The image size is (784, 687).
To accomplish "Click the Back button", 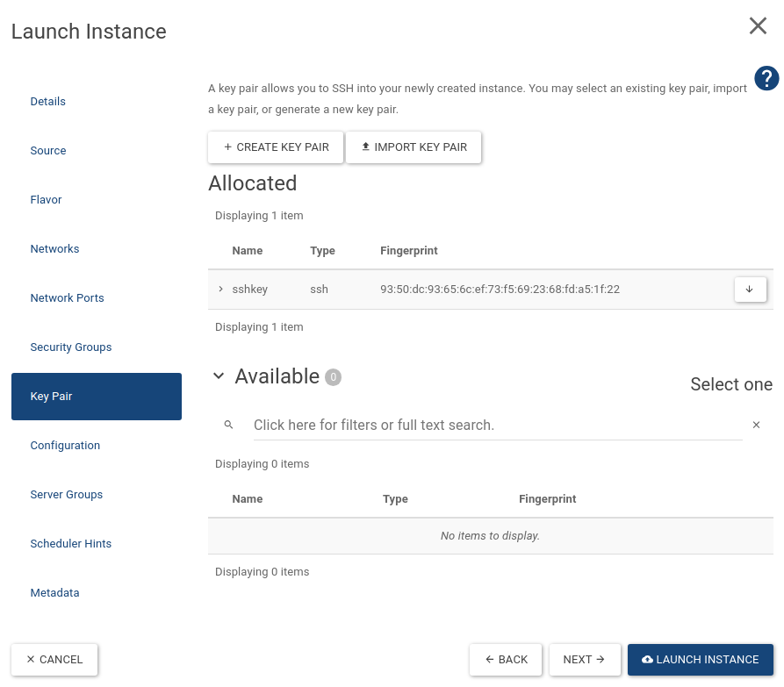I will [507, 660].
